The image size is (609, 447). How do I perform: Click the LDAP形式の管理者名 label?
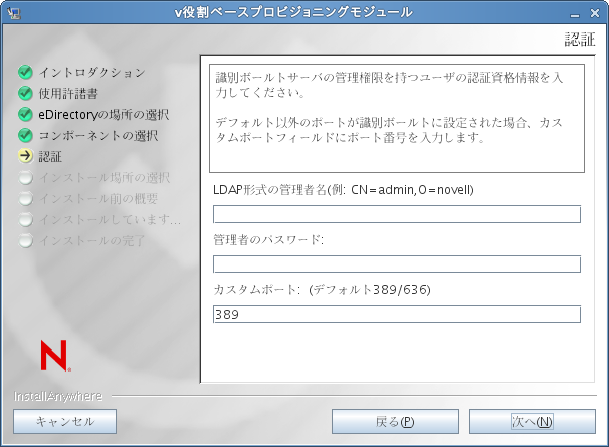click(343, 190)
